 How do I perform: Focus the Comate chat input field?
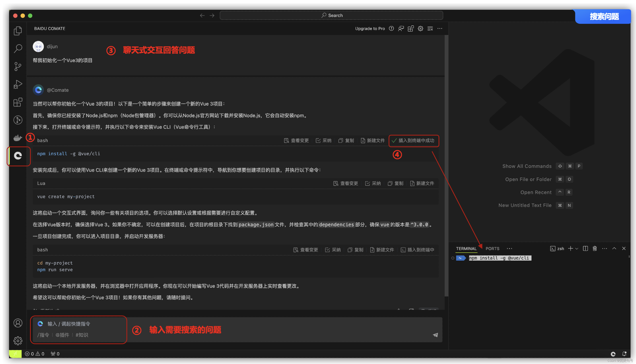coord(237,330)
